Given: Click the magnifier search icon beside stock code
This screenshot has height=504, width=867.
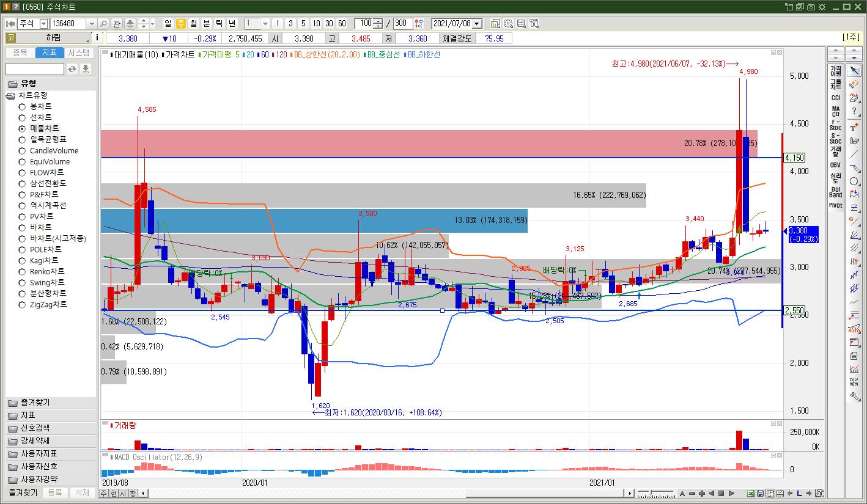Looking at the screenshot, I should pos(103,24).
